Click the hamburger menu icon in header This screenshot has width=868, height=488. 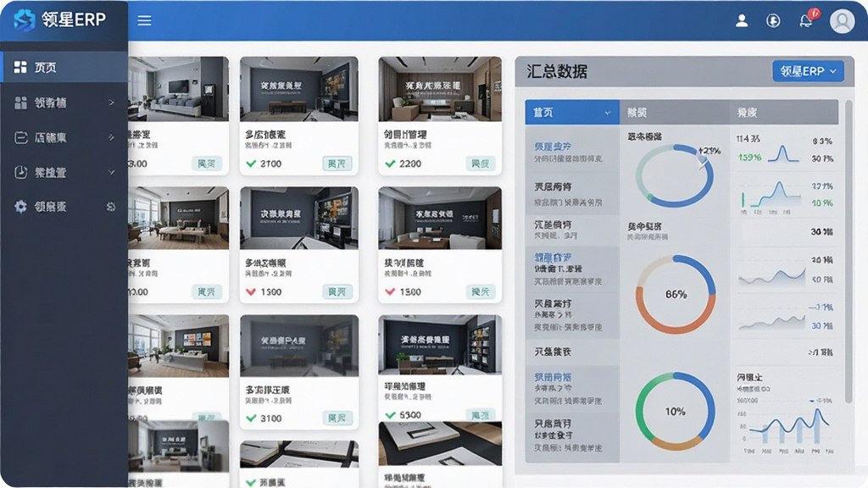coord(144,20)
